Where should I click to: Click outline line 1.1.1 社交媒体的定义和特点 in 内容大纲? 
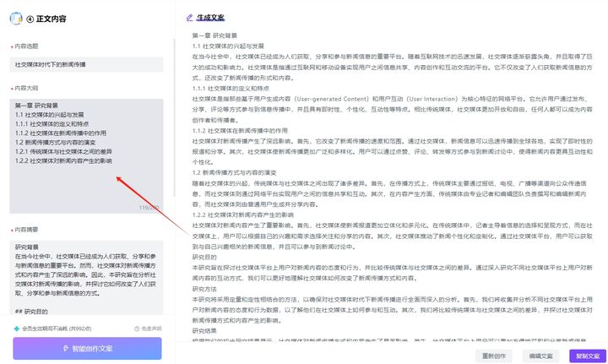[x=52, y=124]
